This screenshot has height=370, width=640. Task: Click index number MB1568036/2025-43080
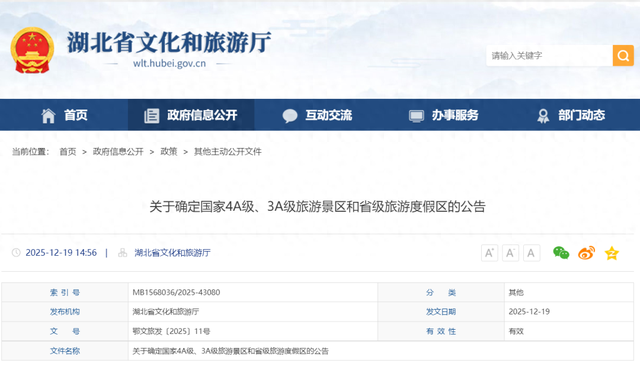pyautogui.click(x=176, y=292)
